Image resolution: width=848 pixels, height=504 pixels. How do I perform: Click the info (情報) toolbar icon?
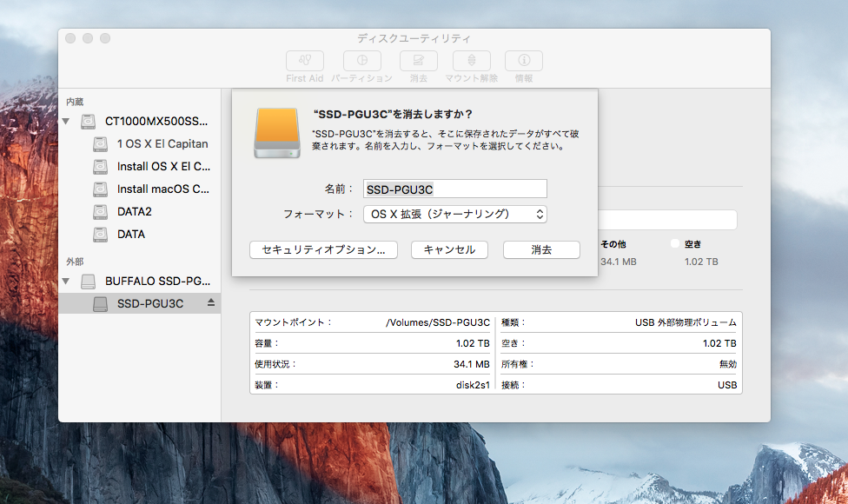[x=524, y=61]
